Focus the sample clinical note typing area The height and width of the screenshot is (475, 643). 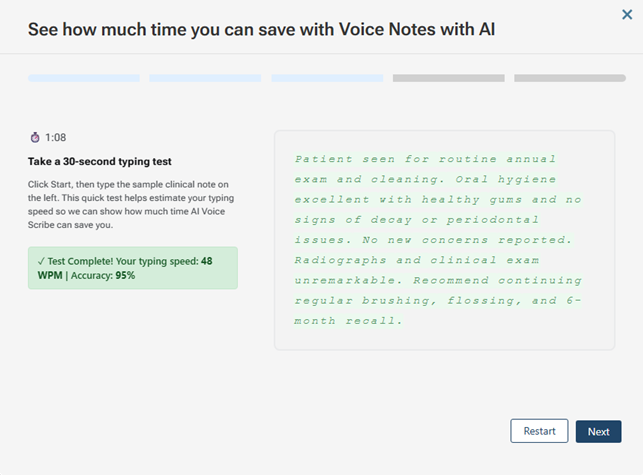pyautogui.click(x=444, y=240)
